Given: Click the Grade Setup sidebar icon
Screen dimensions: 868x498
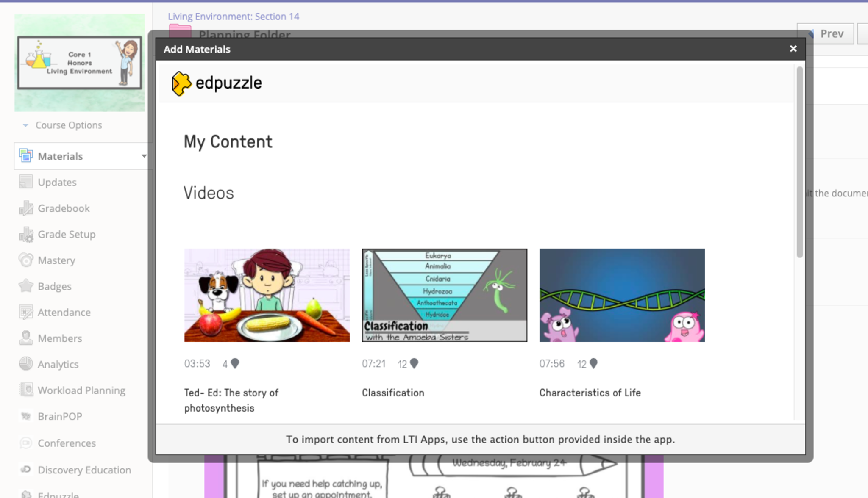Looking at the screenshot, I should point(26,235).
